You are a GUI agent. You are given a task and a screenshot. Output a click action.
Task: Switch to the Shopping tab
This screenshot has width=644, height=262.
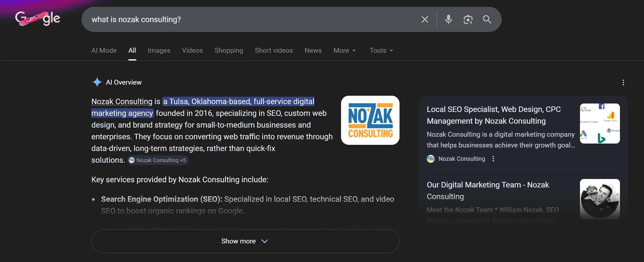coord(229,50)
